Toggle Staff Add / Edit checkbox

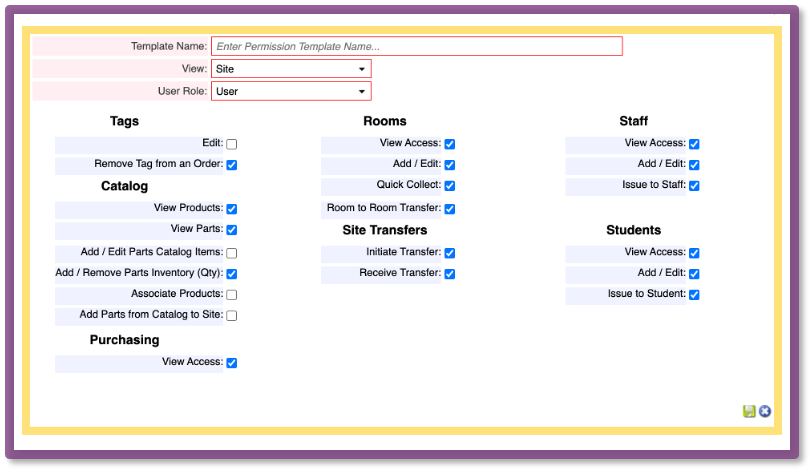coord(694,165)
